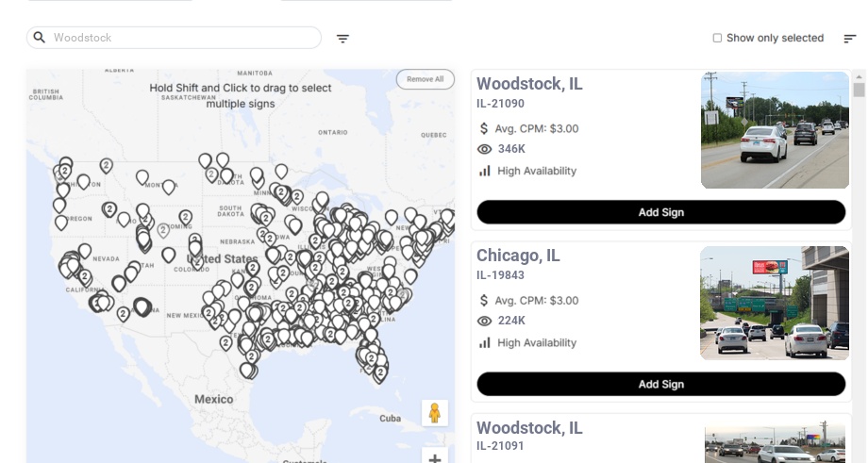Click the eye impressions icon for Woodstock IL-21090
The image size is (868, 463).
coord(484,149)
